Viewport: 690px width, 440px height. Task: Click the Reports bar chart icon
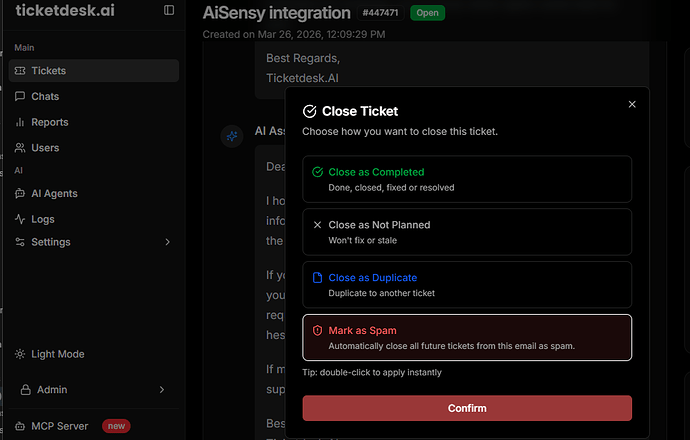point(20,122)
